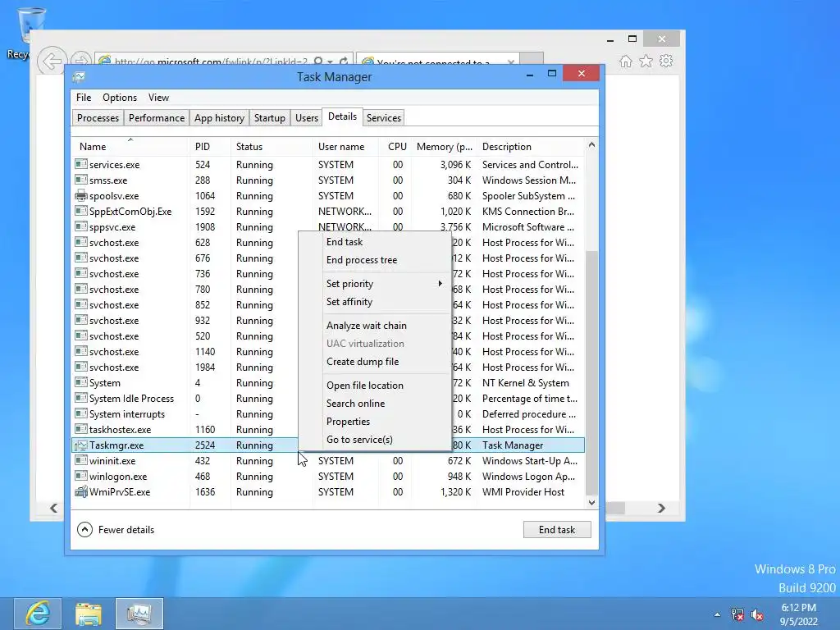The height and width of the screenshot is (630, 840).
Task: Sort by the PID column header
Action: [210, 147]
